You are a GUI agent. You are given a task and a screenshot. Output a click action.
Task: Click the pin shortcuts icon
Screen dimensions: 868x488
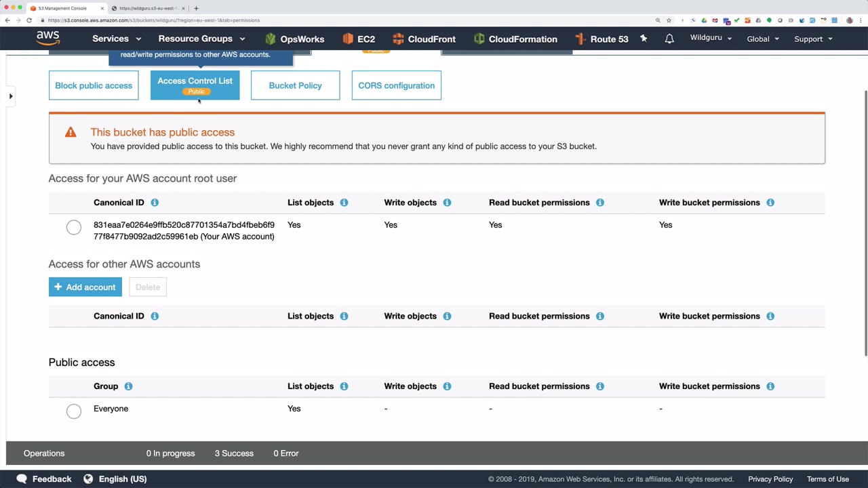click(x=644, y=39)
